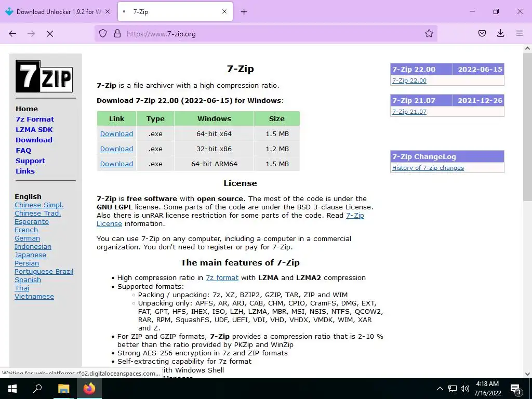
Task: Click the page scrollbar up arrow
Action: [527, 48]
